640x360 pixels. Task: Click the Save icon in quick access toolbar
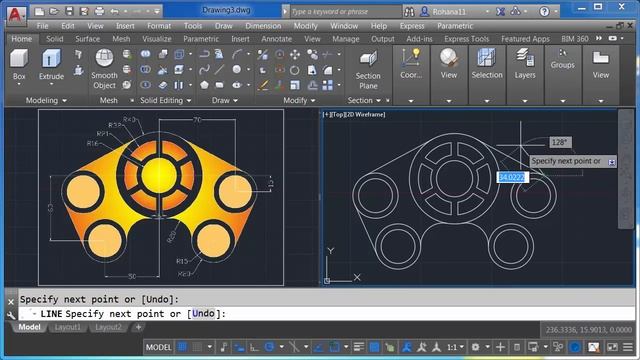[x=69, y=11]
